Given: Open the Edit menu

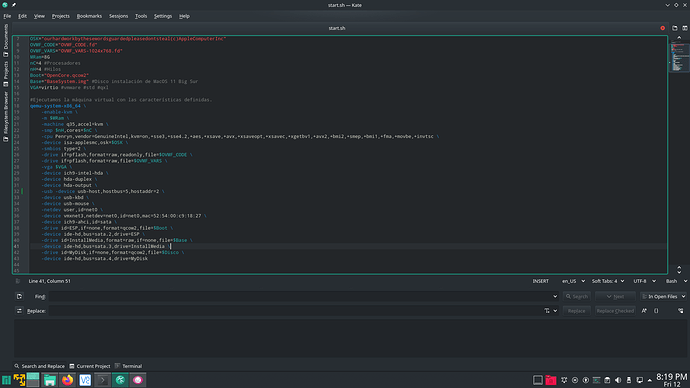Looking at the screenshot, I should click(22, 16).
